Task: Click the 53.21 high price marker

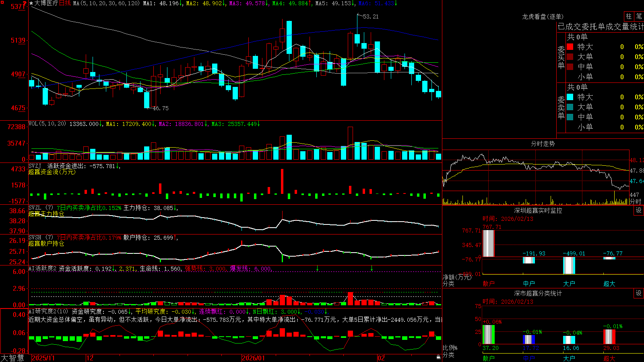Action: pyautogui.click(x=370, y=16)
